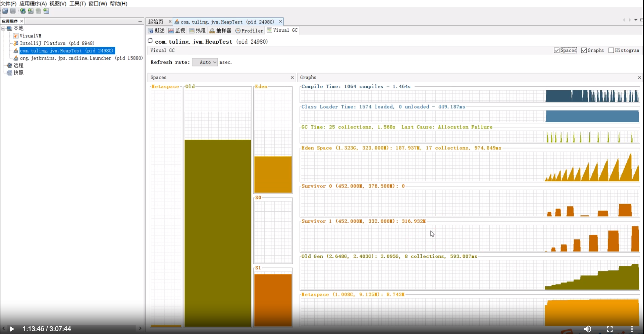This screenshot has width=644, height=334.
Task: Click the Old Gen usage graph
Action: [x=470, y=275]
